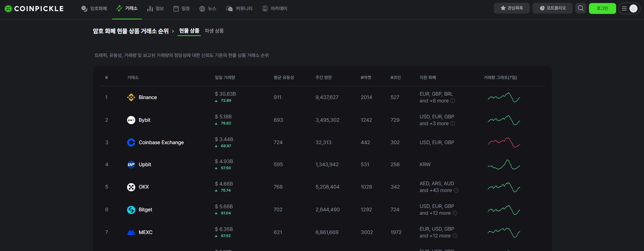This screenshot has height=251, width=644.
Task: Open the 암호화폐 menu
Action: [94, 8]
